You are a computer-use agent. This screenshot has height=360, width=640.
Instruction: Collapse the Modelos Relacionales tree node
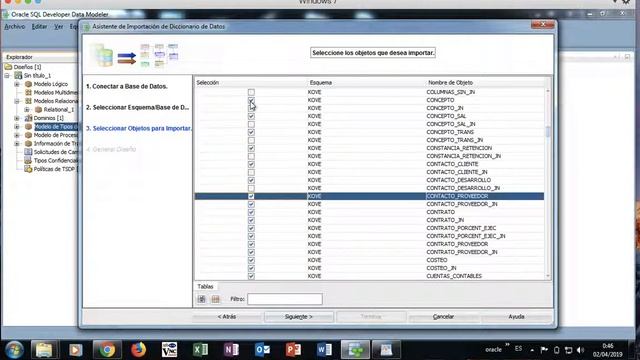pos(17,101)
